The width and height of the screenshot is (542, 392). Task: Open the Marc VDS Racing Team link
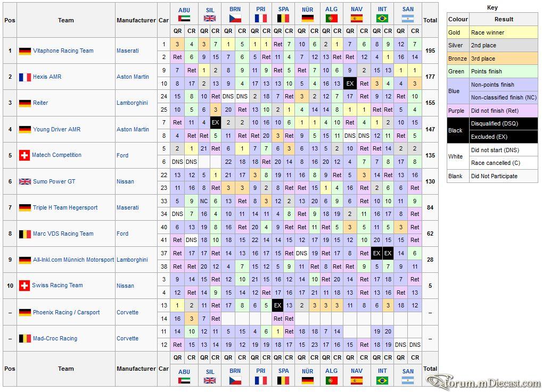coord(63,234)
